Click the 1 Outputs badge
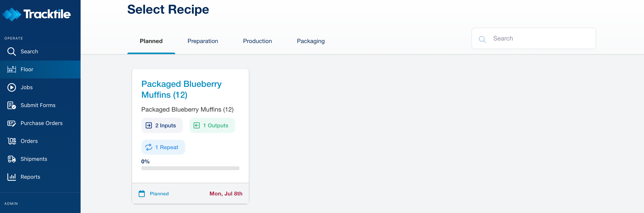Screen dimensions: 644x213 212,126
